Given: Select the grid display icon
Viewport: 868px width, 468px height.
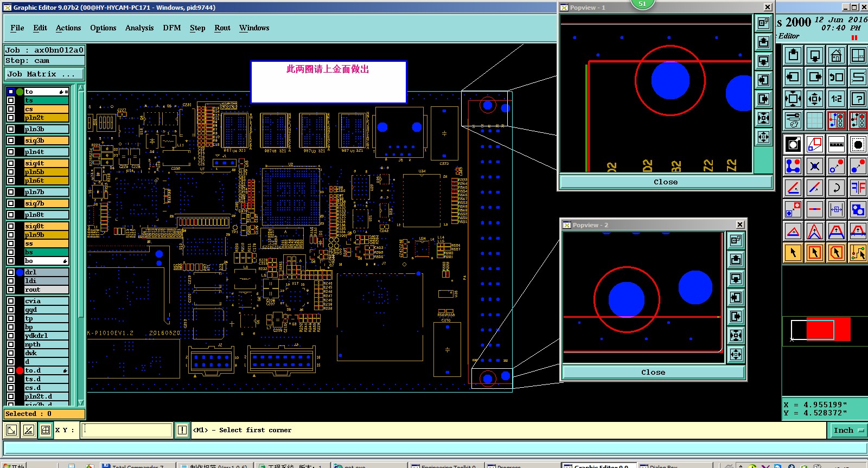Looking at the screenshot, I should point(814,120).
